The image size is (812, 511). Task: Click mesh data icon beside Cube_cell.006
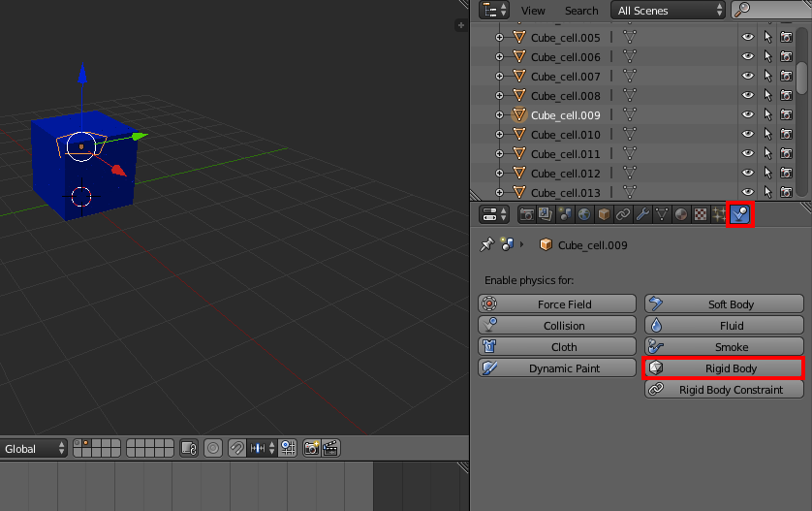pyautogui.click(x=629, y=56)
